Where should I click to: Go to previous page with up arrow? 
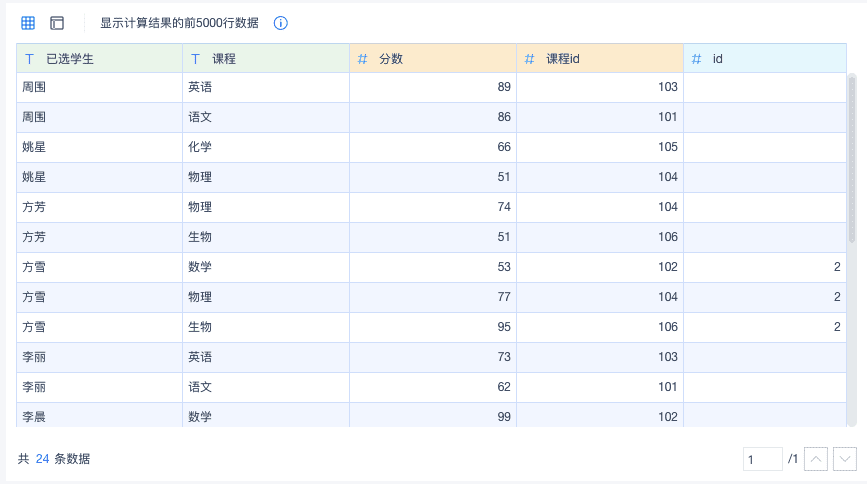(x=816, y=459)
